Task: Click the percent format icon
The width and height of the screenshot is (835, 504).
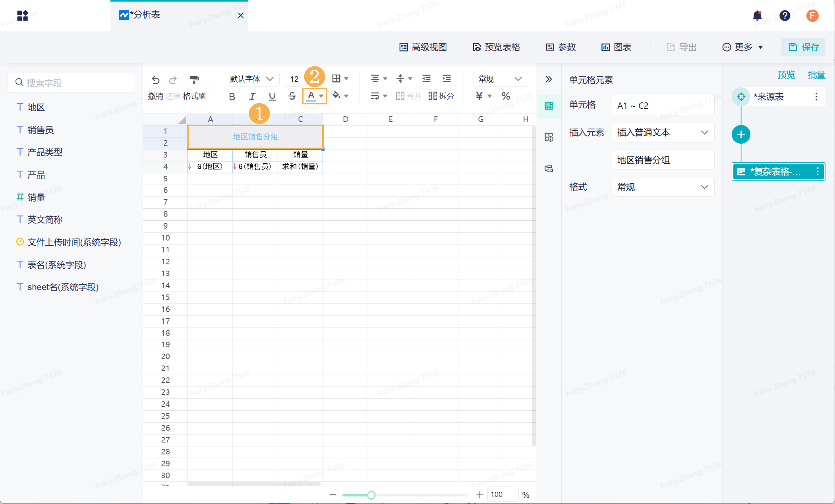Action: click(506, 96)
